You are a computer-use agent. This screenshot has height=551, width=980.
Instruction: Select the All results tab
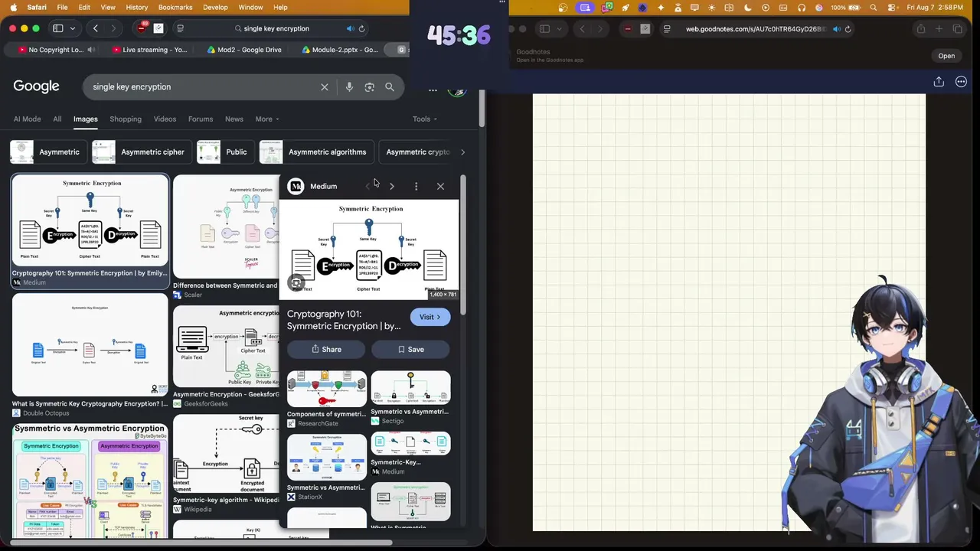57,119
